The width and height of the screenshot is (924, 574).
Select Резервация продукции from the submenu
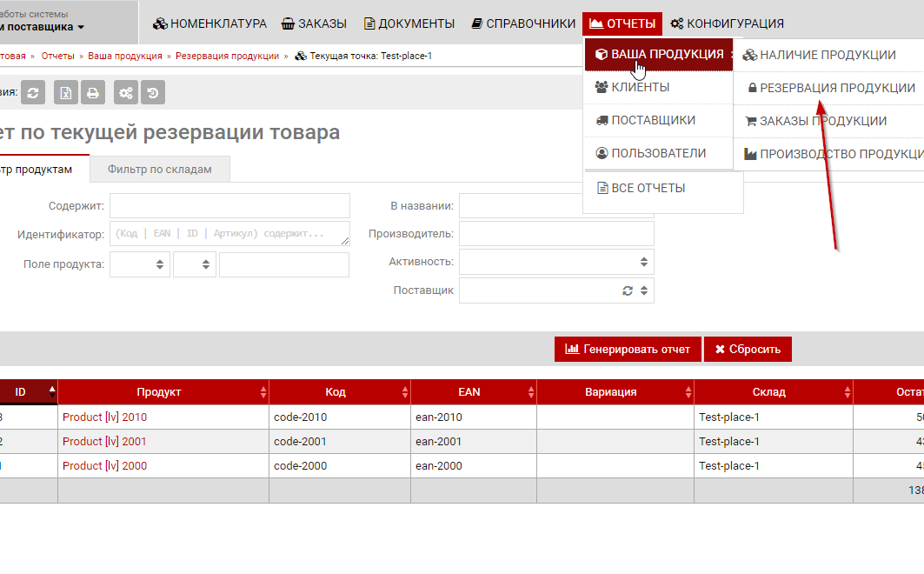click(830, 88)
